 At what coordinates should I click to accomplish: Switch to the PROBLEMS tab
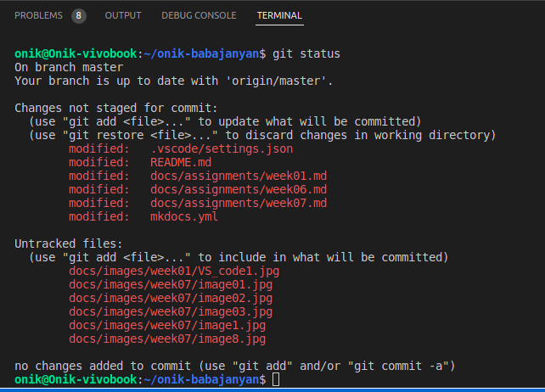[x=38, y=15]
